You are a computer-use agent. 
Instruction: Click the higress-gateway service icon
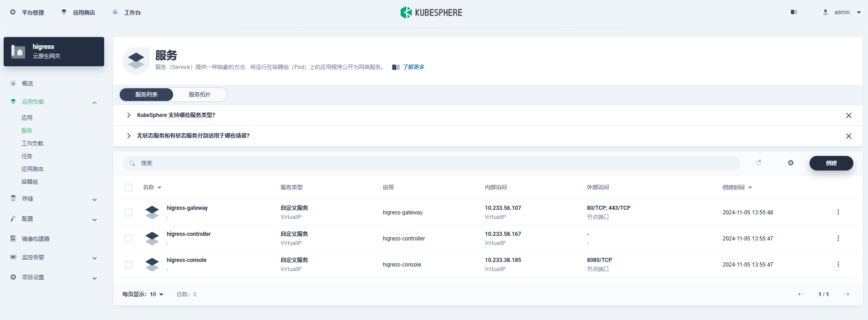tap(152, 213)
